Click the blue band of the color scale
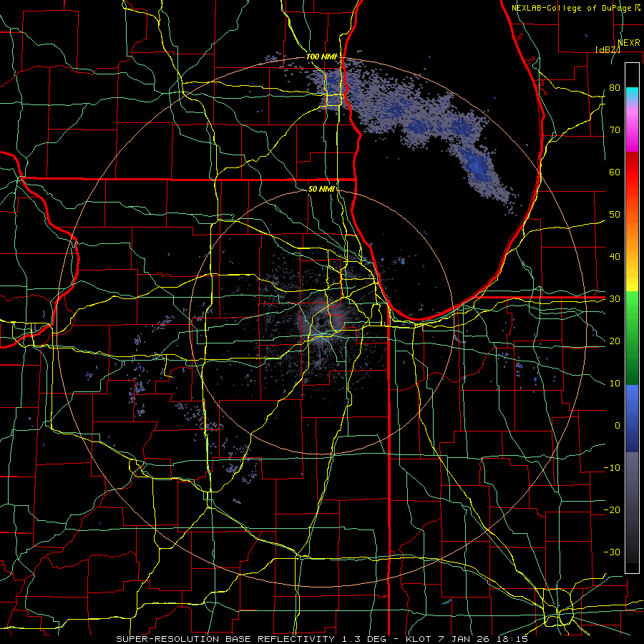This screenshot has width=644, height=644. (x=632, y=418)
